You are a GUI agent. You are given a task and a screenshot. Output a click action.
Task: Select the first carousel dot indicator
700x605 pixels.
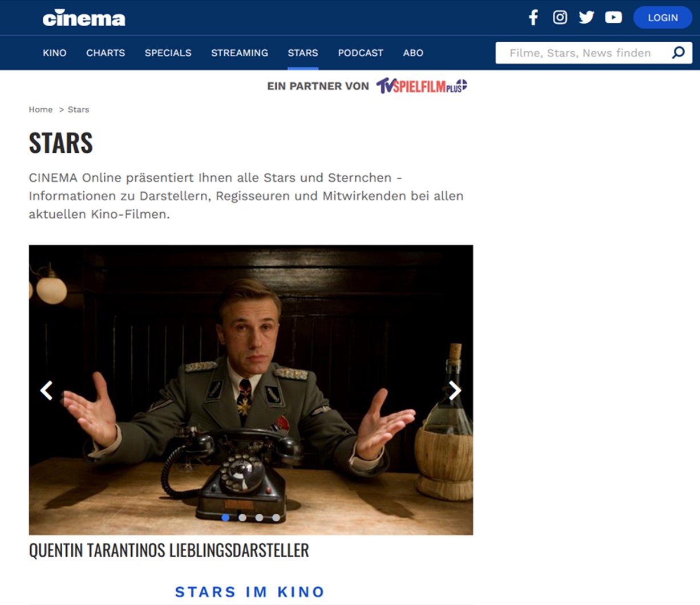point(225,518)
